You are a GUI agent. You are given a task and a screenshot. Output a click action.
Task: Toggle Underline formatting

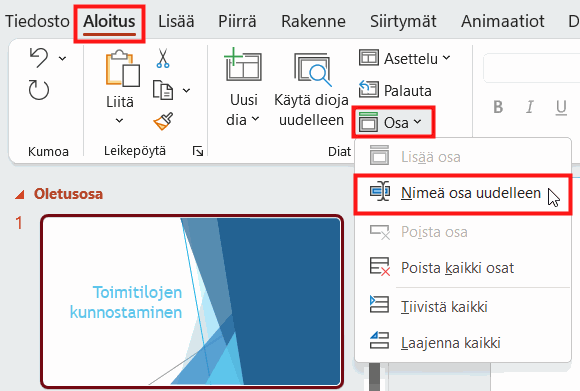pos(561,107)
